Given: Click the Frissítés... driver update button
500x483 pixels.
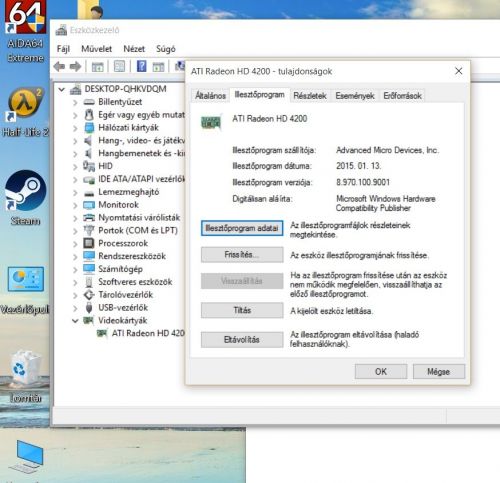Looking at the screenshot, I should (x=242, y=255).
